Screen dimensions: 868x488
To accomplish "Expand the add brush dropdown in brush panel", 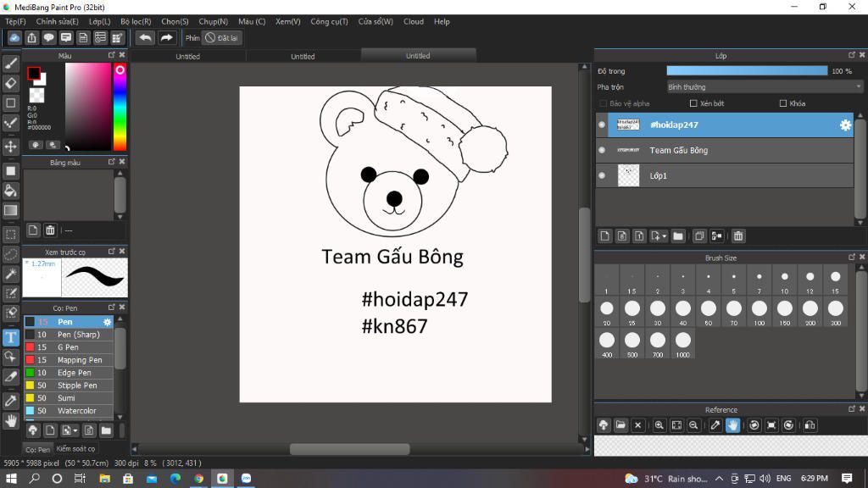I will pyautogui.click(x=75, y=430).
